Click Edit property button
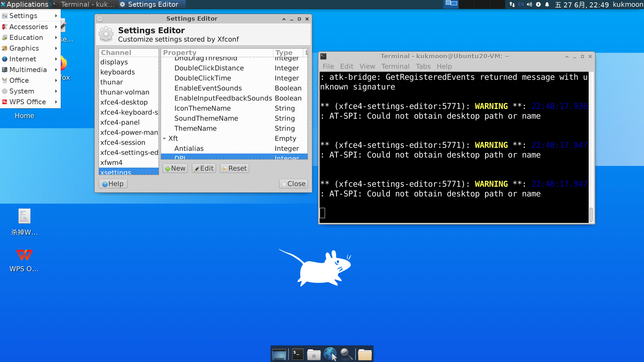Image resolution: width=644 pixels, height=362 pixels. click(204, 168)
